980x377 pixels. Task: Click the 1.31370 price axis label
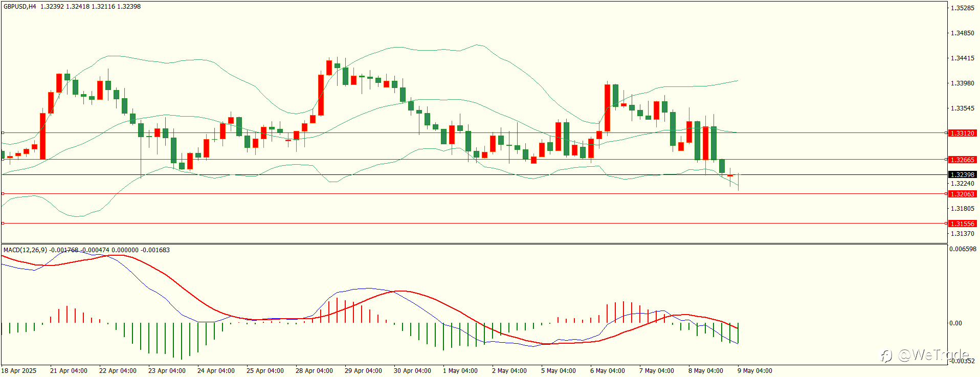(x=962, y=233)
